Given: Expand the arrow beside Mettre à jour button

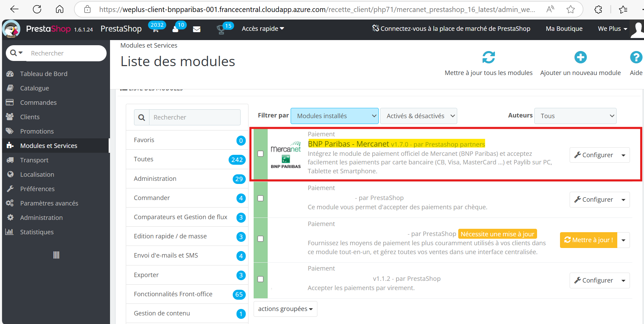Looking at the screenshot, I should tap(623, 240).
